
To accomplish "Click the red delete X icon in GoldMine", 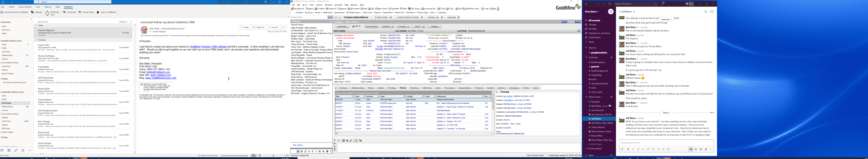I will click(x=360, y=26).
